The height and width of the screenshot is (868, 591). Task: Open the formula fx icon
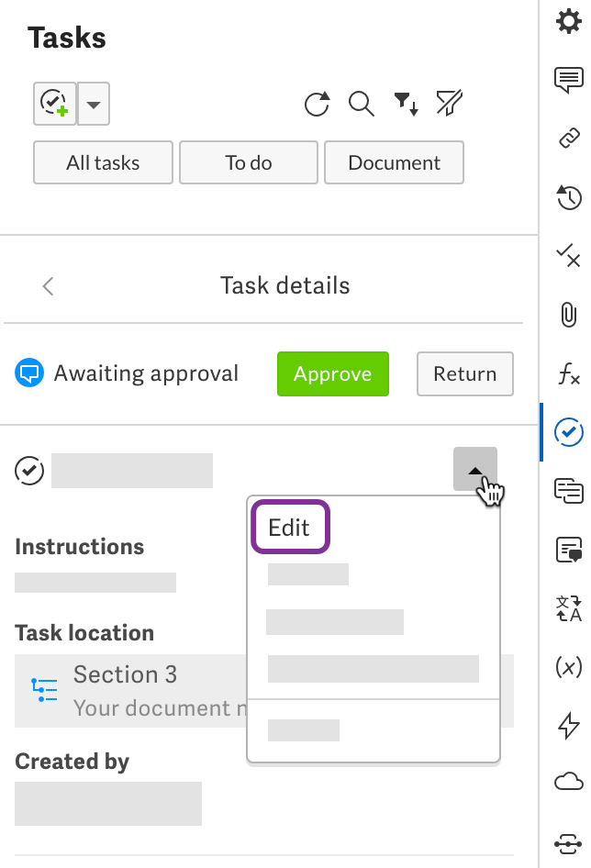[569, 373]
